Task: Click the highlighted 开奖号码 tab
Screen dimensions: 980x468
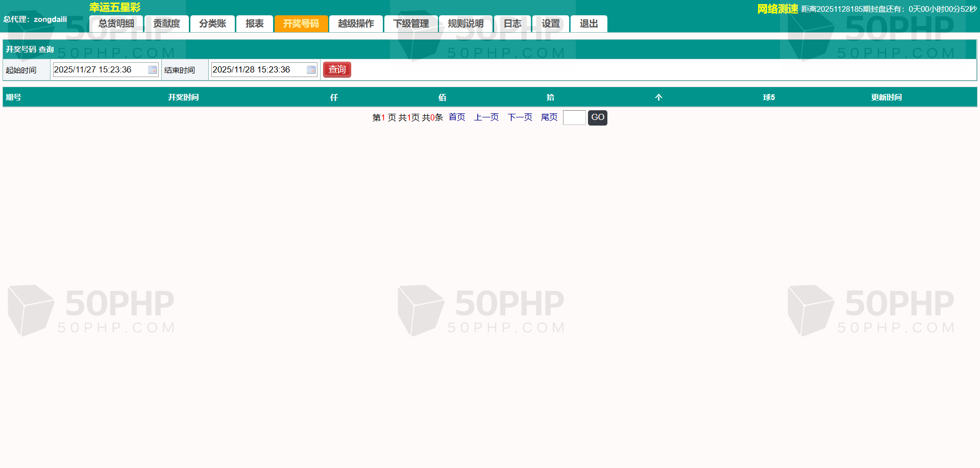Action: click(x=301, y=24)
